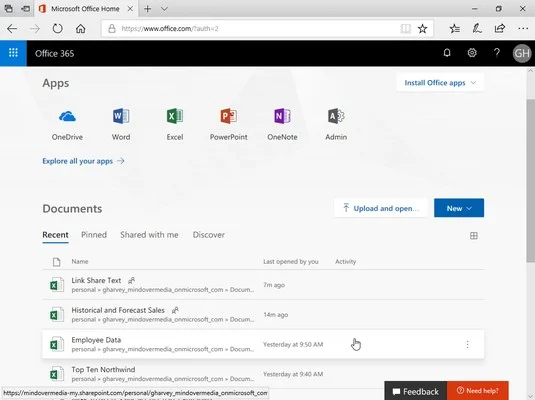Image resolution: width=535 pixels, height=400 pixels.
Task: Show notifications via the bell icon
Action: (x=447, y=53)
